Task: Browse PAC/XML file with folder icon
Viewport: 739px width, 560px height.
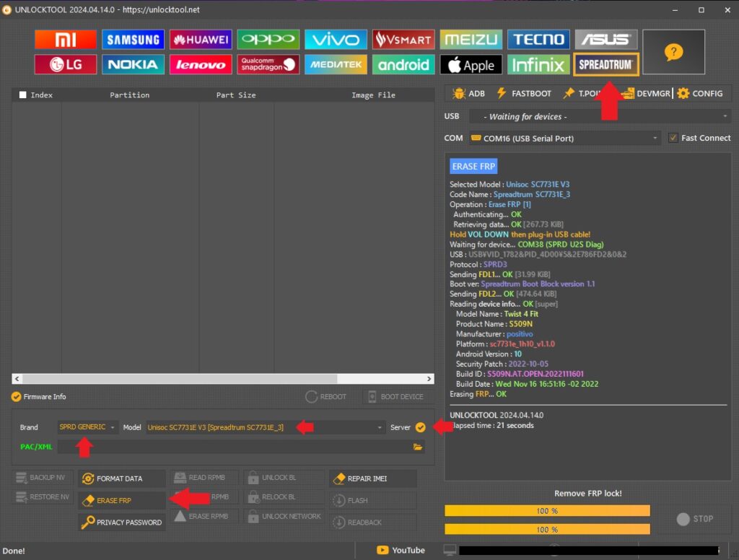Action: pos(417,447)
